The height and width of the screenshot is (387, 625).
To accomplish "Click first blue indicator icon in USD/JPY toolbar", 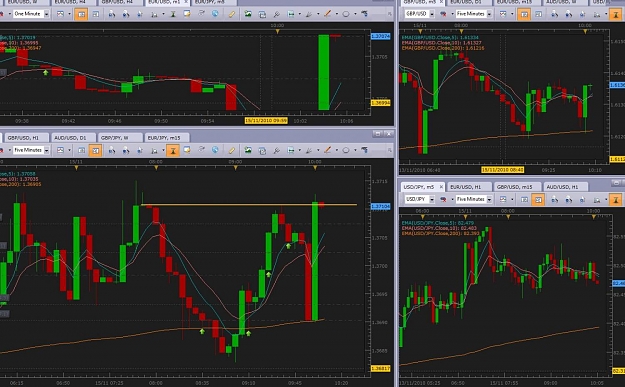I will [554, 199].
